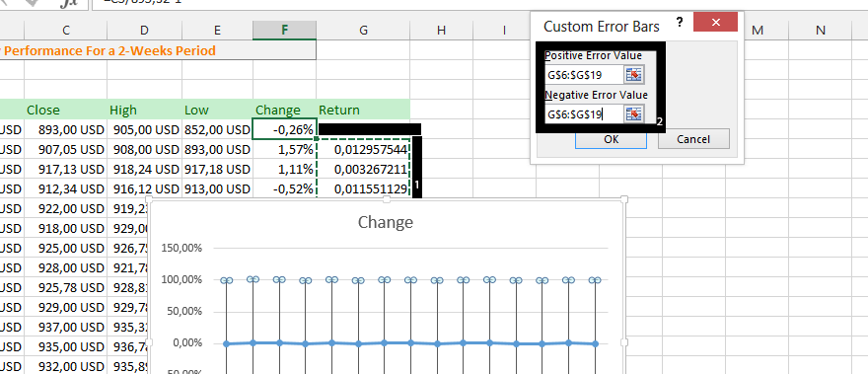Select close cell 925,78 USD
The width and height of the screenshot is (868, 374).
click(66, 287)
